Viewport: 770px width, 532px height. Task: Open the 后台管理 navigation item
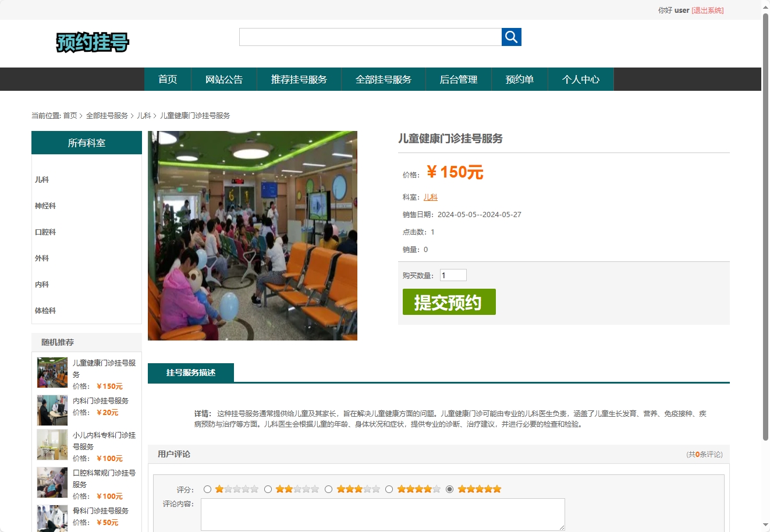tap(459, 79)
